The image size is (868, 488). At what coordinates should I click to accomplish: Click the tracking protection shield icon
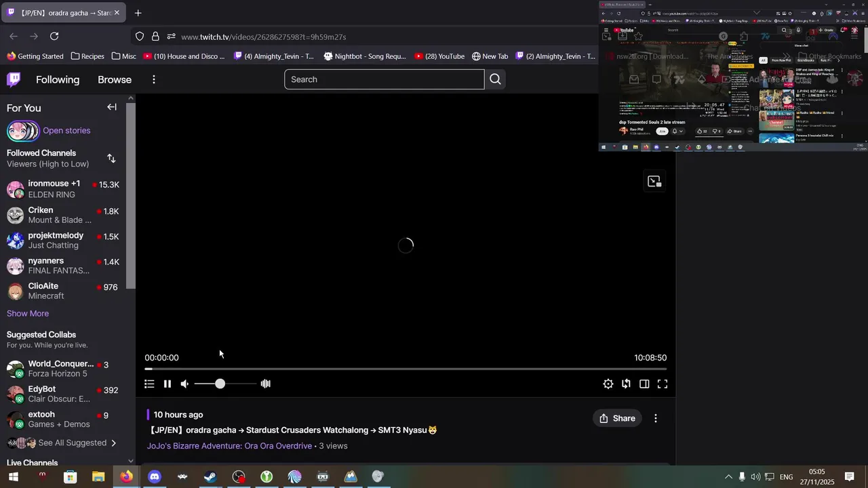140,37
